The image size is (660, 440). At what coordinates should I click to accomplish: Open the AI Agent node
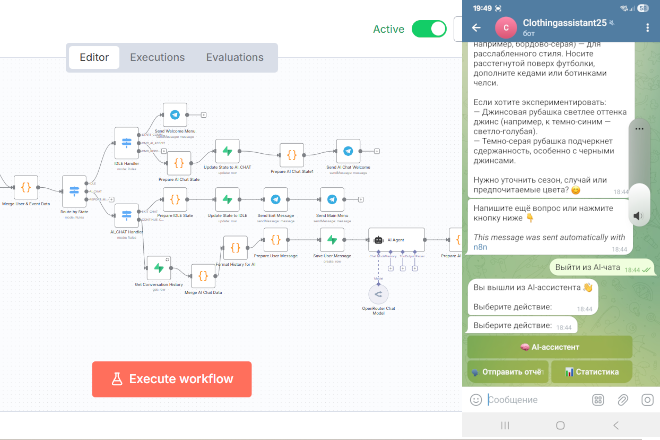tap(396, 240)
